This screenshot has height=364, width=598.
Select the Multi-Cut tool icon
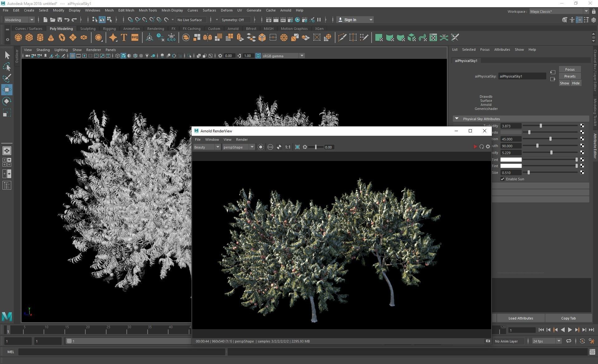click(x=342, y=38)
